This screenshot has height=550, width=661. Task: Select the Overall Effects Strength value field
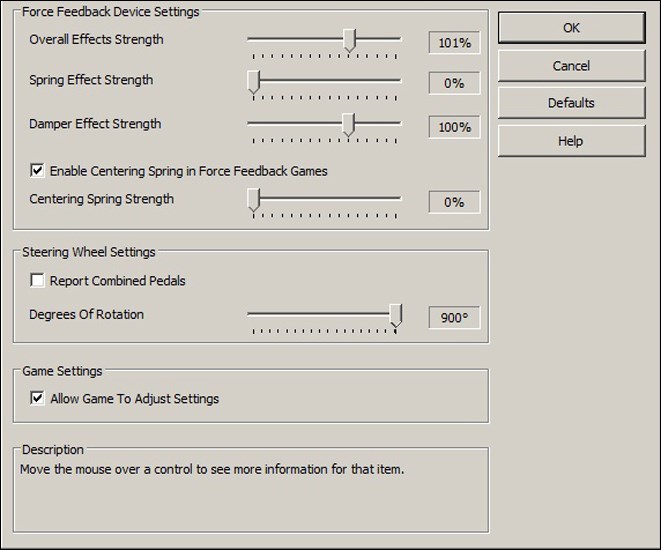pyautogui.click(x=454, y=42)
